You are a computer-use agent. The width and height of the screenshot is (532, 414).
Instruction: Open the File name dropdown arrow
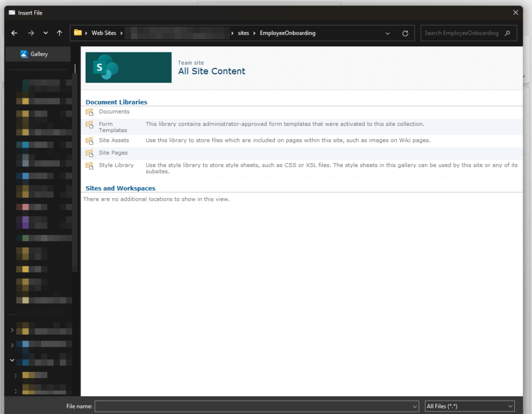(415, 407)
